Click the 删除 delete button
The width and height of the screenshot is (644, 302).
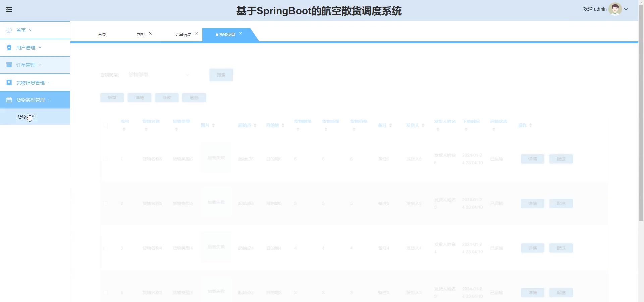tap(194, 98)
